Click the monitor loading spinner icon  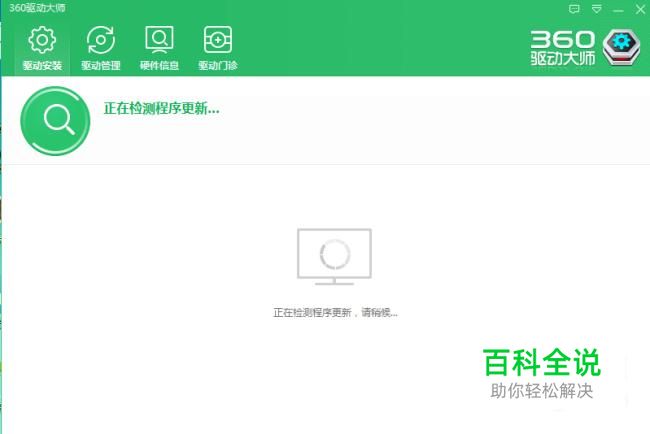pyautogui.click(x=335, y=257)
